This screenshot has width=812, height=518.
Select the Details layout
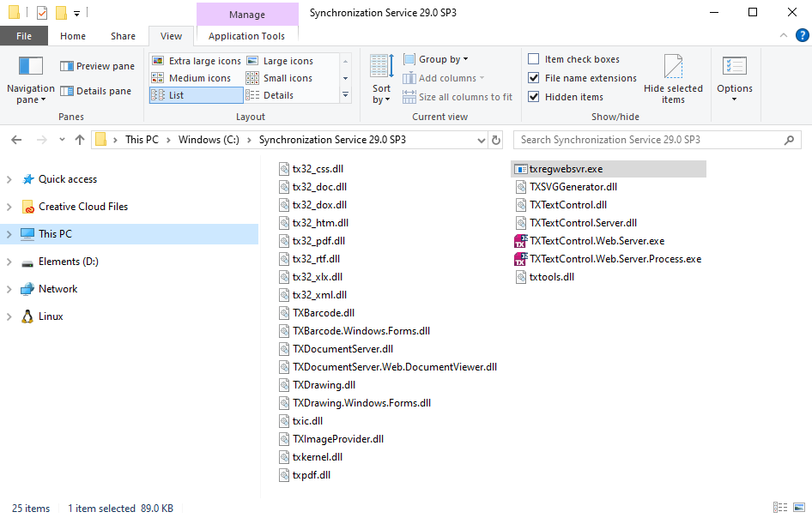point(270,95)
